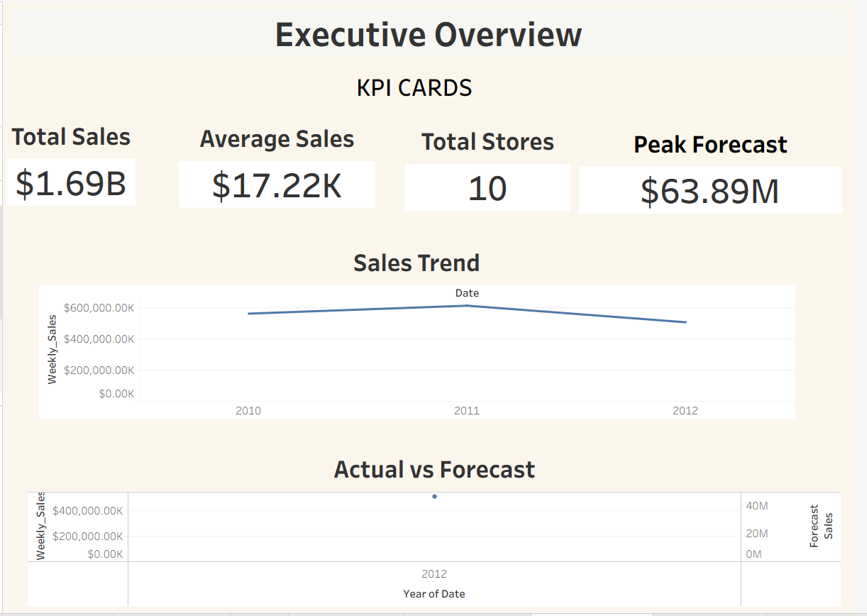Click the Executive Overview dashboard title

coord(429,35)
